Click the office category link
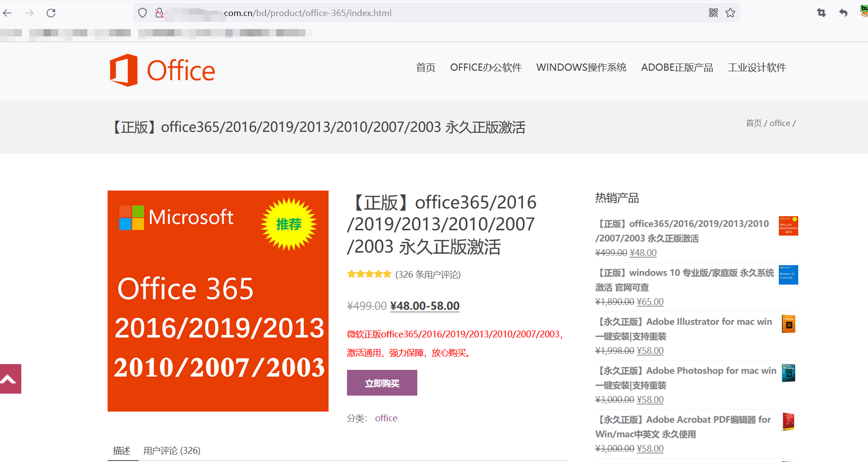The height and width of the screenshot is (462, 868). [386, 418]
